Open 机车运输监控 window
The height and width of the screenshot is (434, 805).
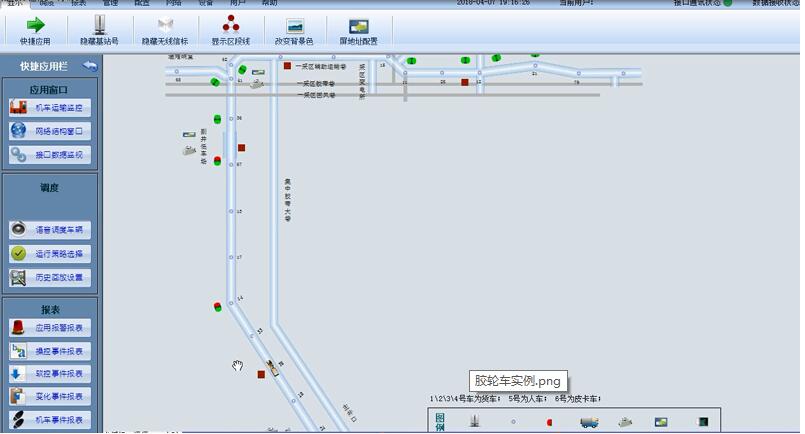[x=50, y=107]
